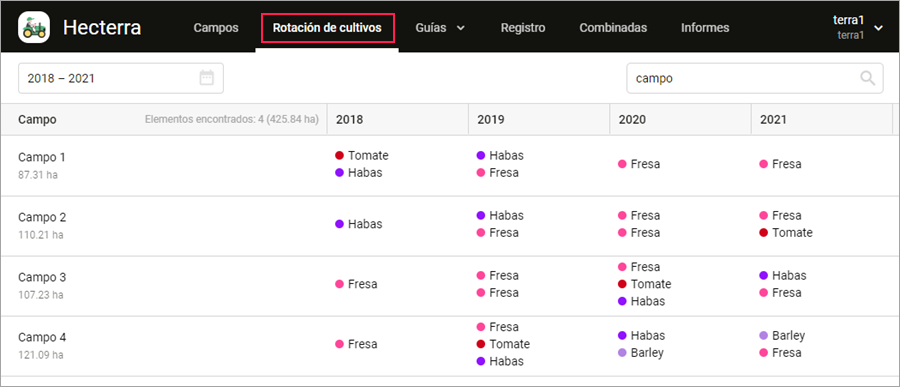Image resolution: width=900 pixels, height=387 pixels.
Task: Switch to the Combinadas tab
Action: click(x=613, y=28)
